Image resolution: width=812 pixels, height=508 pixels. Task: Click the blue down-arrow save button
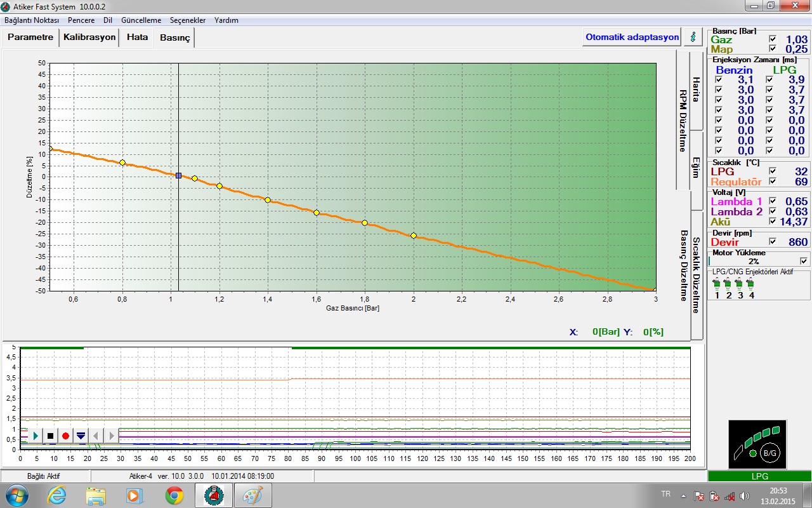(81, 436)
